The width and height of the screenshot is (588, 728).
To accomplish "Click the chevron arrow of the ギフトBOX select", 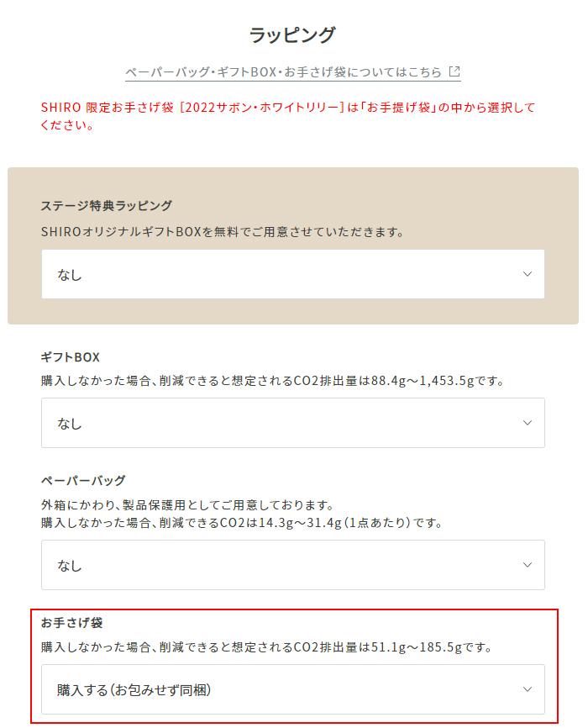I will tap(528, 423).
